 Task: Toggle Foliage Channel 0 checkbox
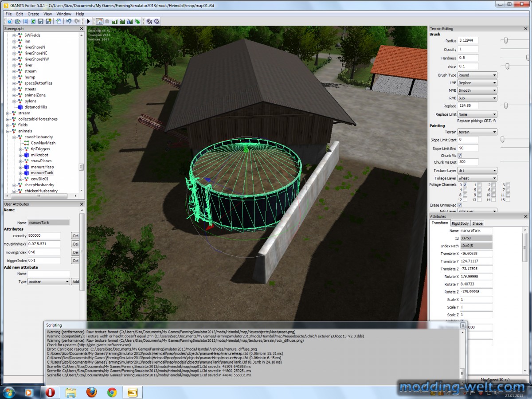coord(465,184)
